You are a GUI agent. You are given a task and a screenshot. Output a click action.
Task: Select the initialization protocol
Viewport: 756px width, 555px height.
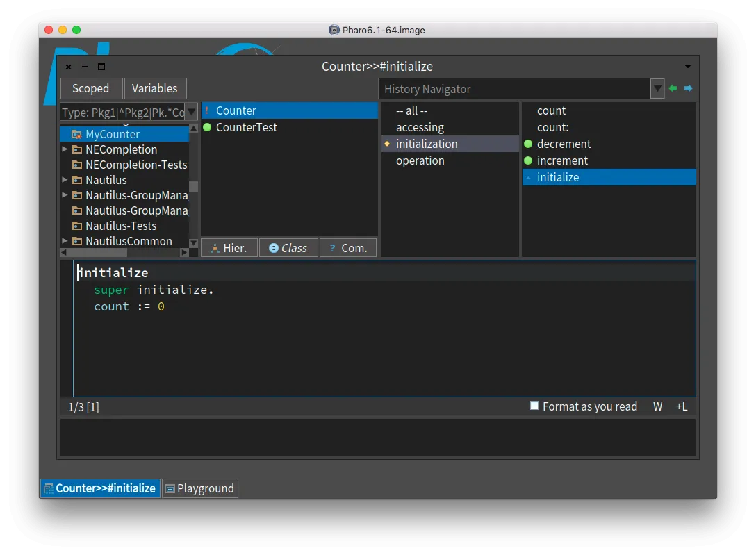pyautogui.click(x=450, y=144)
